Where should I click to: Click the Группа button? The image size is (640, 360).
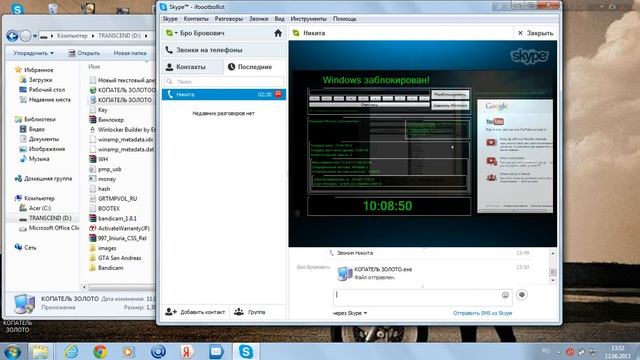click(x=250, y=312)
